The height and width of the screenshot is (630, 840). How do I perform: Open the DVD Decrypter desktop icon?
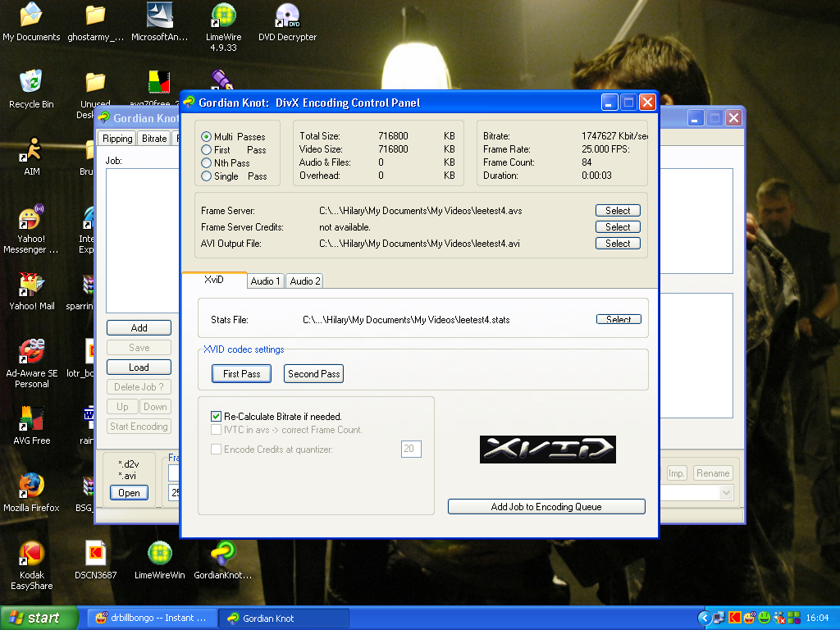(x=287, y=16)
